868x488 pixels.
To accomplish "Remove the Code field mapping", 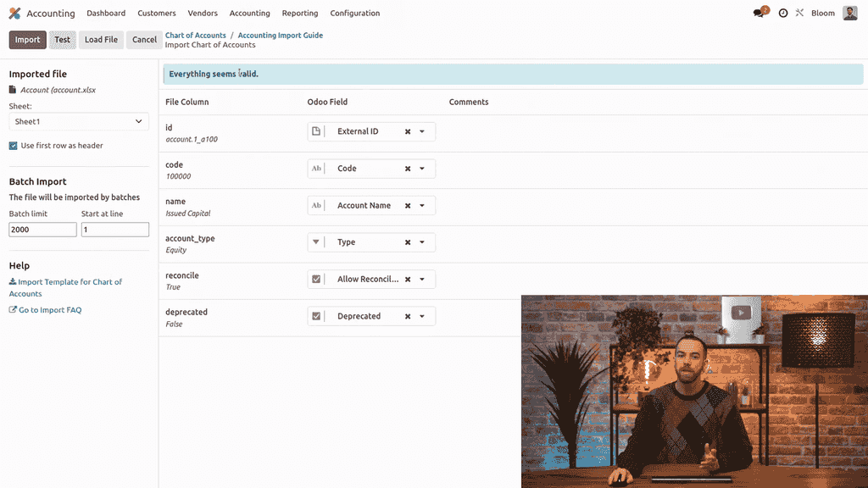I will pyautogui.click(x=408, y=169).
